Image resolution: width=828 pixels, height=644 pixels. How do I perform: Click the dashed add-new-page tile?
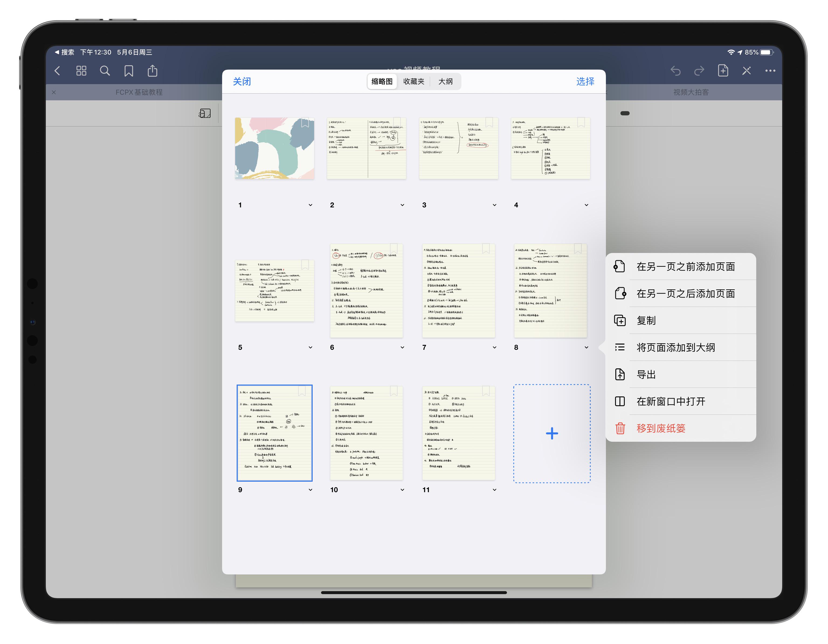(552, 433)
